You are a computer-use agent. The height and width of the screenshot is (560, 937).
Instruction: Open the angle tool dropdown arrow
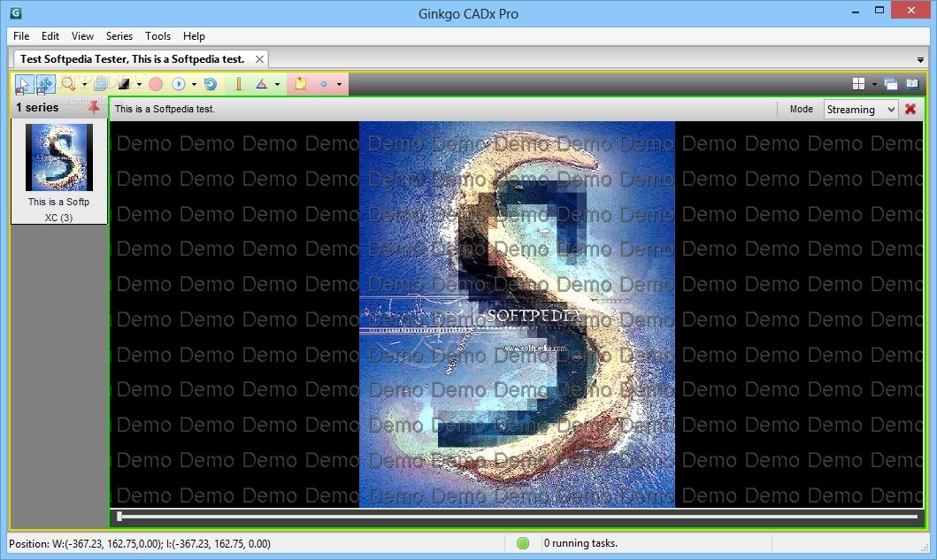click(277, 84)
